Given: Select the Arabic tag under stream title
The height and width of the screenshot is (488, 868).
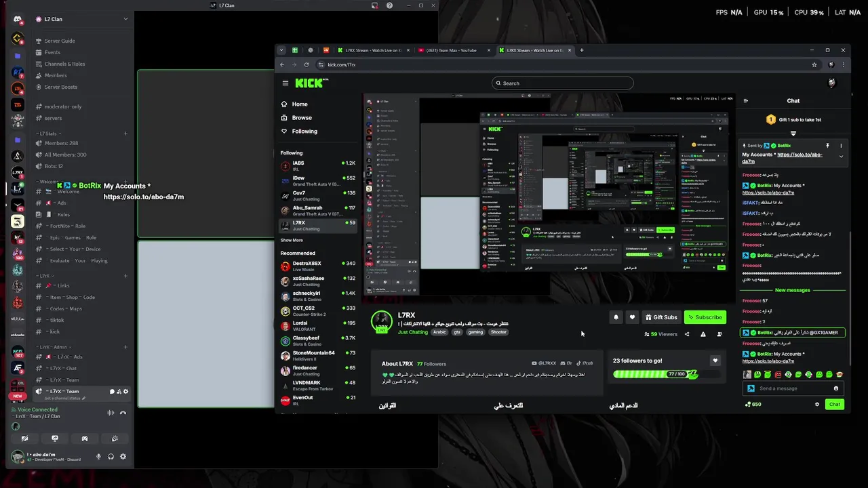Looking at the screenshot, I should click(x=439, y=332).
